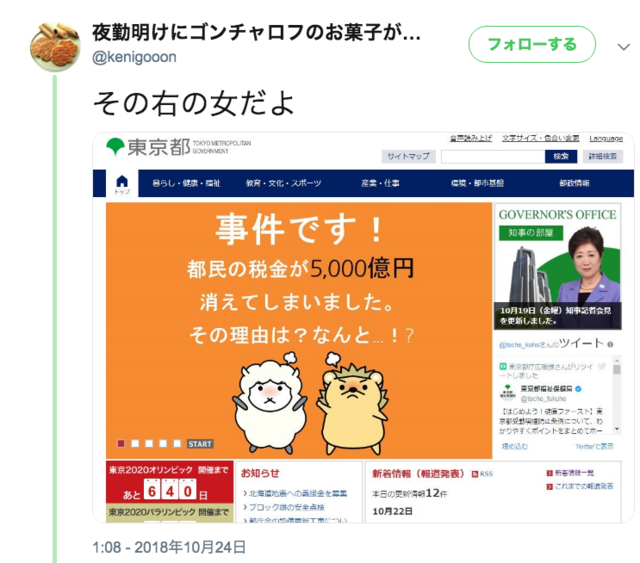
Task: Click the 東京都福祉保健局 account avatar
Action: click(x=508, y=392)
